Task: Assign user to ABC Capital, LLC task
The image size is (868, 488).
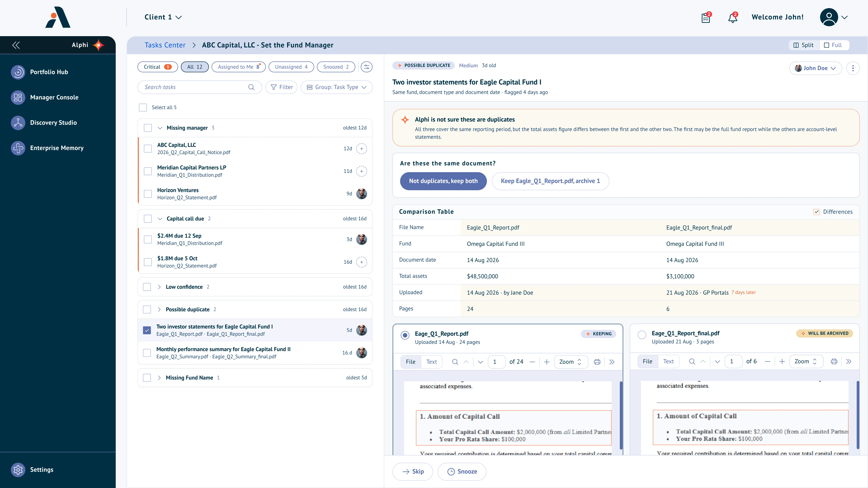Action: [x=362, y=148]
